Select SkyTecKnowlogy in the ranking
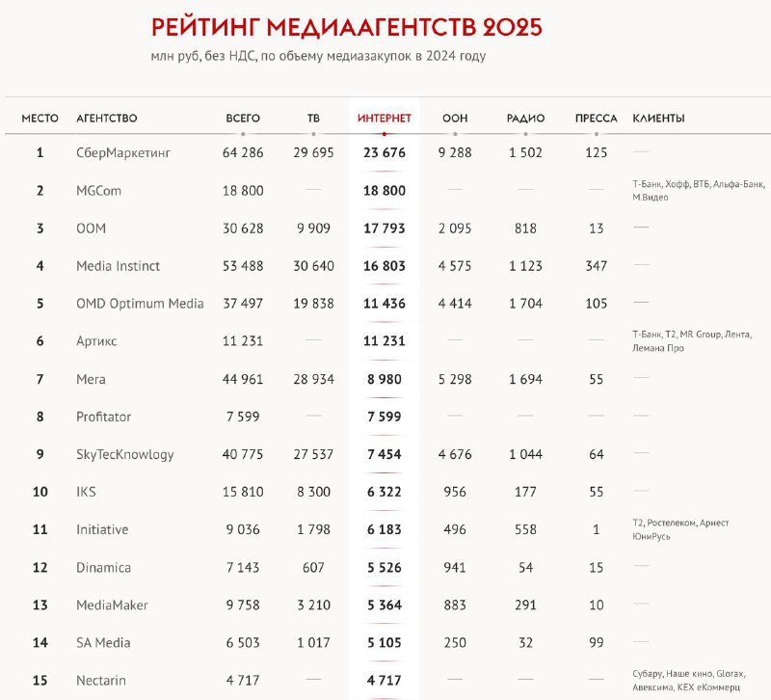This screenshot has width=771, height=700. [x=125, y=454]
